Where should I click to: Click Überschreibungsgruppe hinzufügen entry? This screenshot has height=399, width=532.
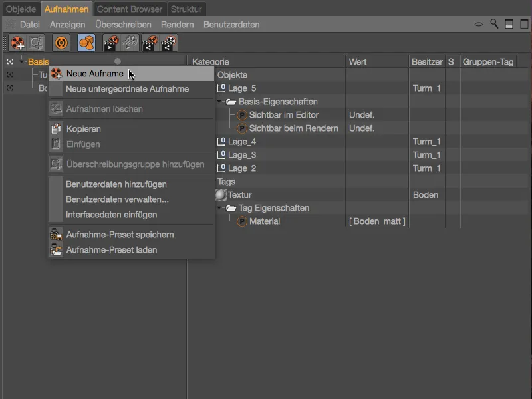coord(131,164)
